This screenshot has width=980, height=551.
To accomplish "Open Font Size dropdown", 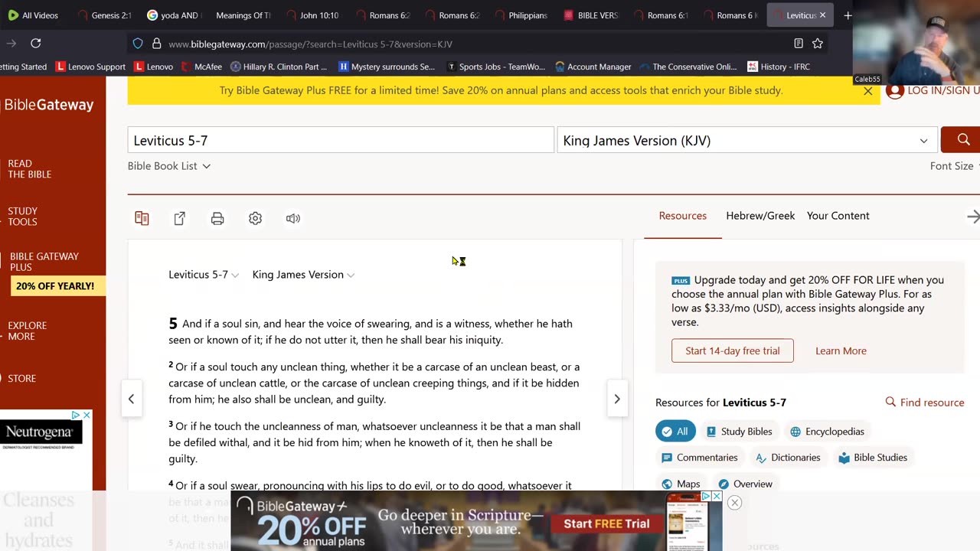I will click(x=954, y=166).
